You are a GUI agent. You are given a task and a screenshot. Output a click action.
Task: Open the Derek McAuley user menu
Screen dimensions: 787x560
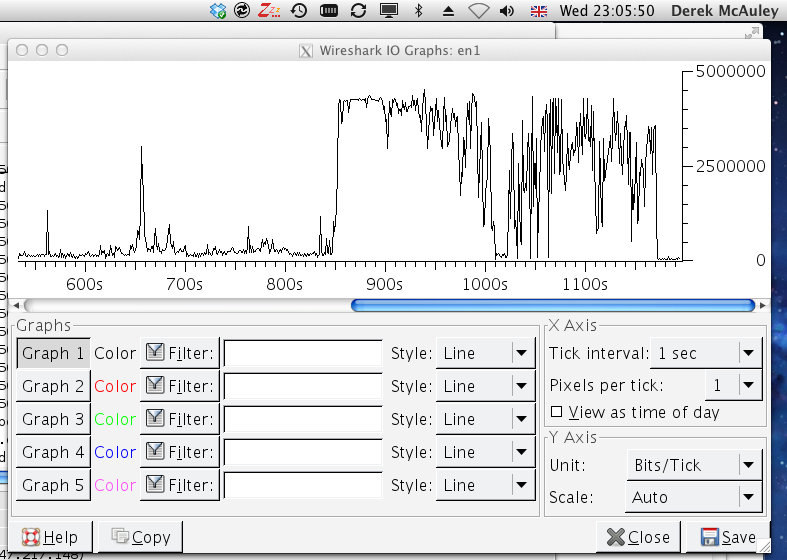click(x=724, y=11)
